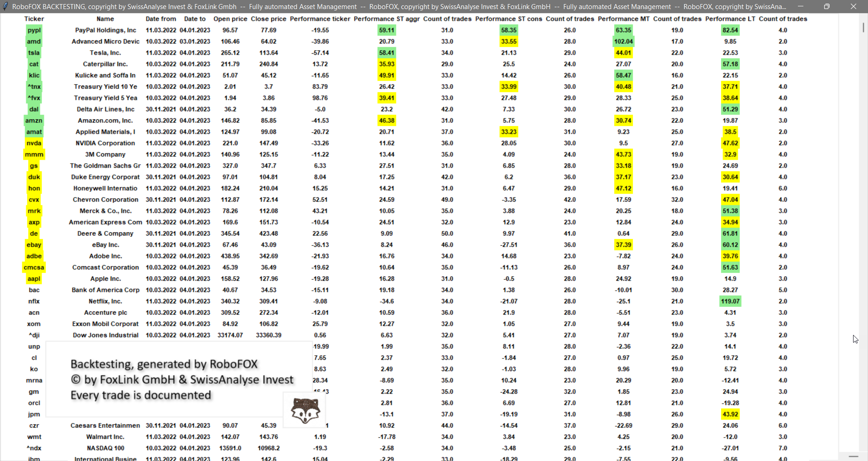Select the mmm ticker cell
Image resolution: width=868 pixels, height=461 pixels.
(x=34, y=155)
